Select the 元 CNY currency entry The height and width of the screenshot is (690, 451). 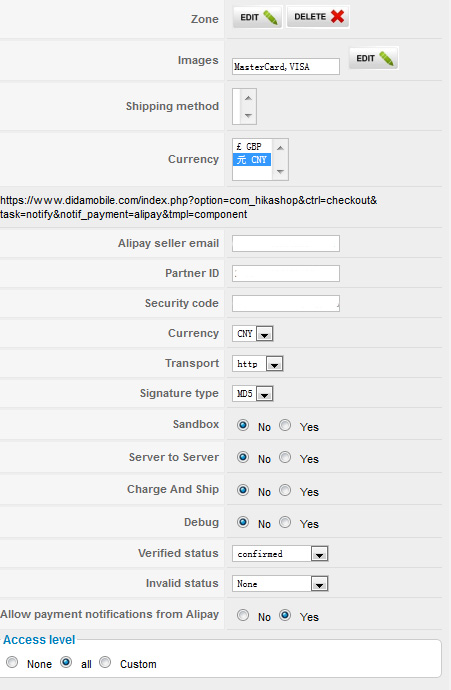point(252,160)
